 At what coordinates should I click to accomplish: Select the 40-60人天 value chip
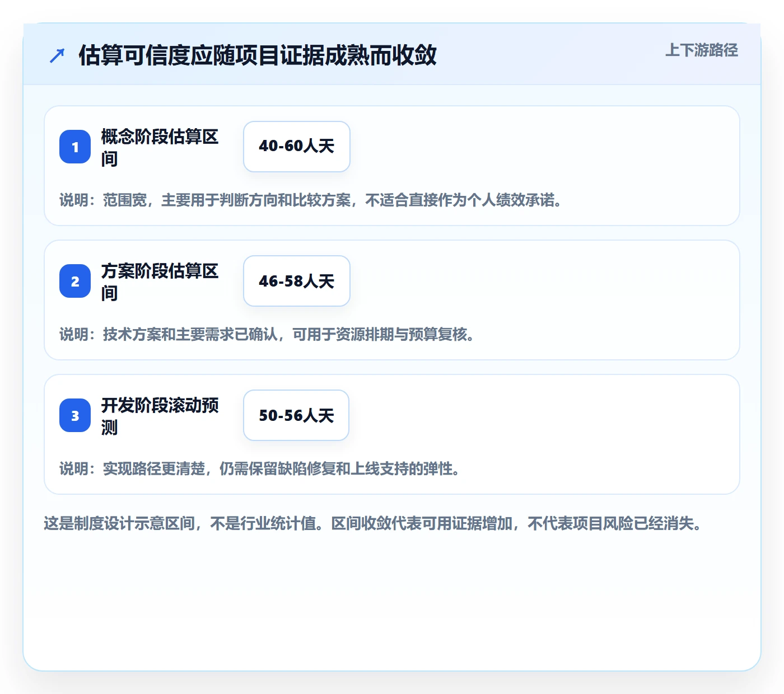click(x=297, y=147)
